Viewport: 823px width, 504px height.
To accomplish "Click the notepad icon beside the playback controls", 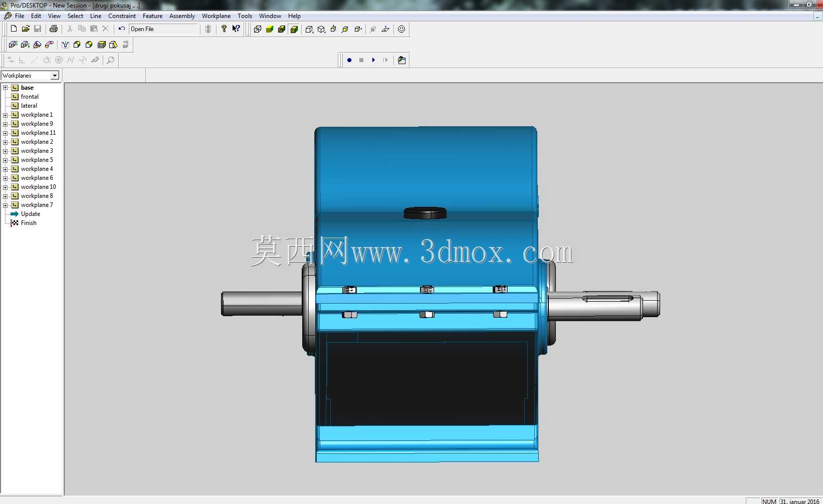I will (401, 60).
